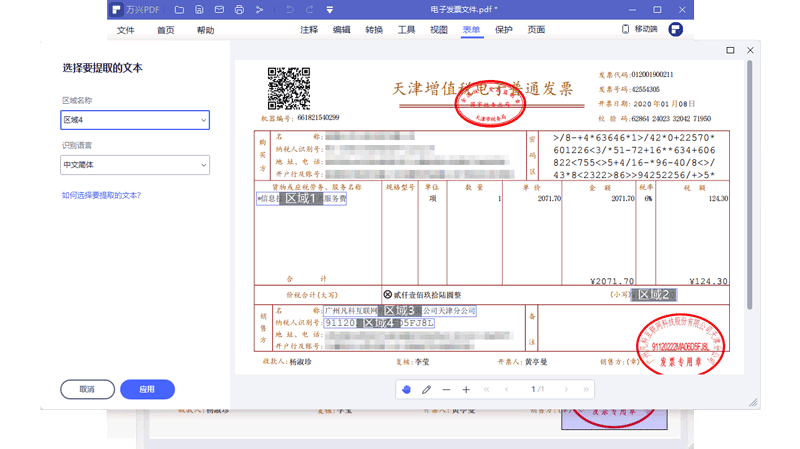Viewport: 800px width, 449px height.
Task: Switch to the 注释 tab
Action: point(309,30)
